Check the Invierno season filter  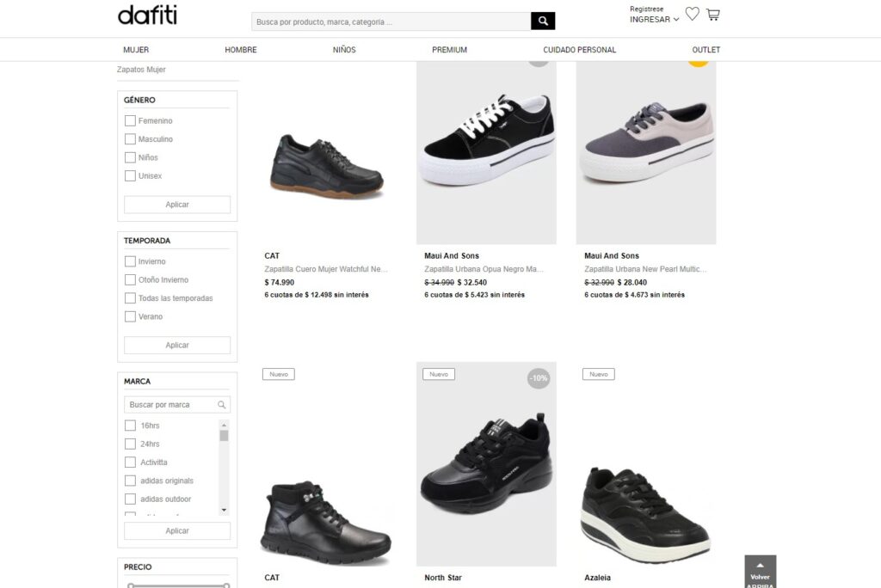(130, 261)
